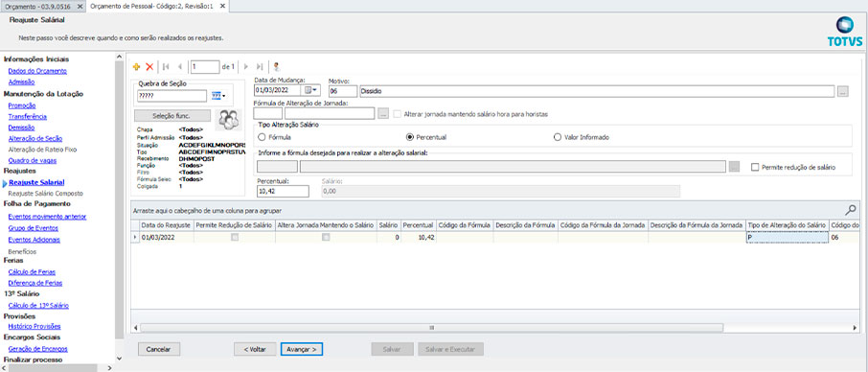Click the person icon in the navigation toolbar

click(277, 66)
